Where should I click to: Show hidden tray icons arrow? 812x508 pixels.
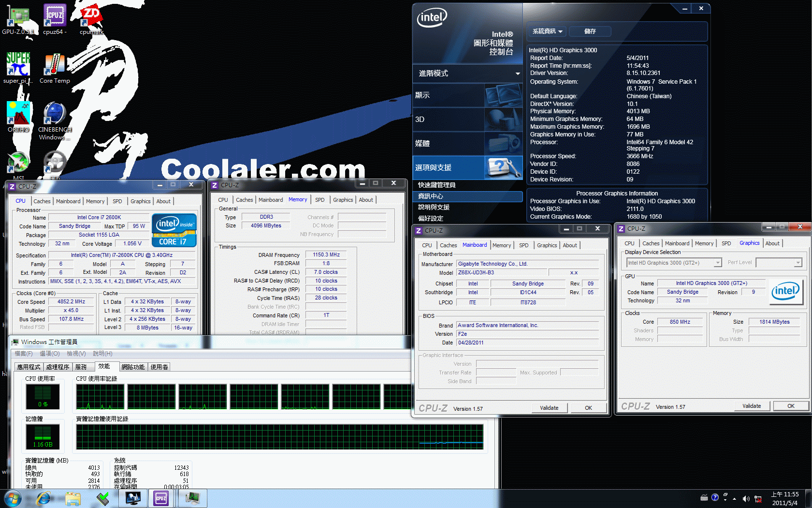[x=735, y=499]
